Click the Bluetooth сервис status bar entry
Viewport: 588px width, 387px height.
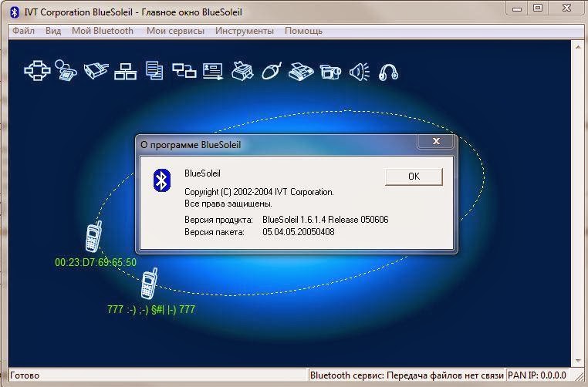[x=407, y=375]
